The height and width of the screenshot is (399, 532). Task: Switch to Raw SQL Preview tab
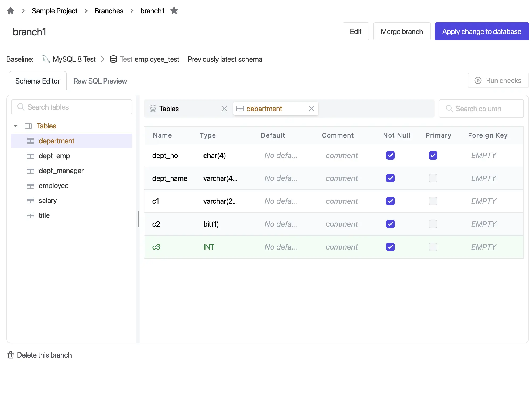click(100, 81)
